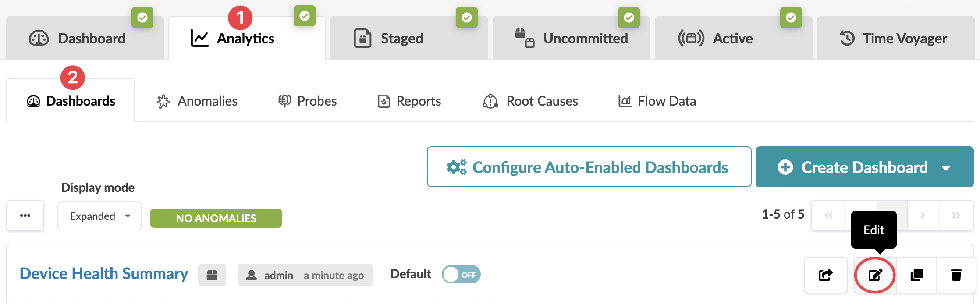
Task: Toggle the Default switch for Device Health Summary
Action: (461, 275)
